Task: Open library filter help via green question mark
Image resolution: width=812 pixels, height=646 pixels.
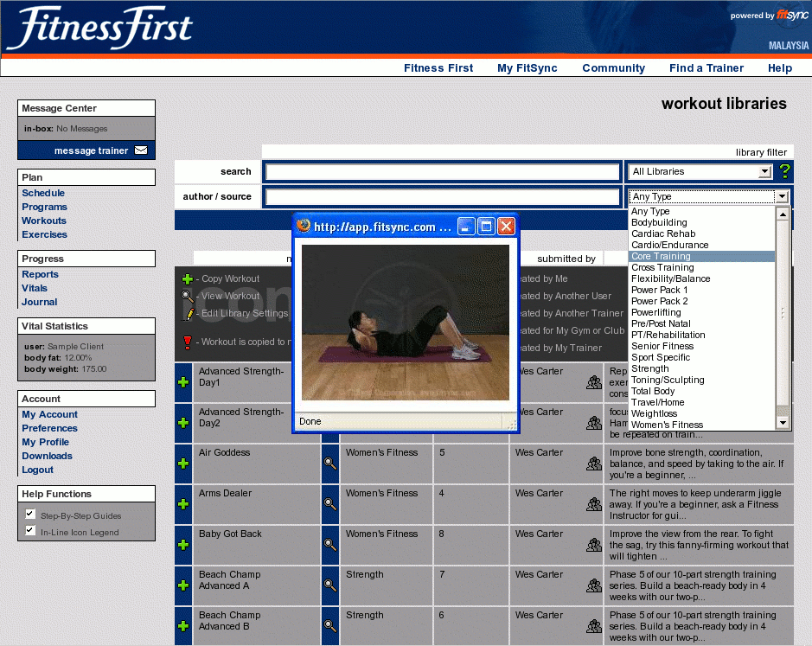Action: (784, 171)
